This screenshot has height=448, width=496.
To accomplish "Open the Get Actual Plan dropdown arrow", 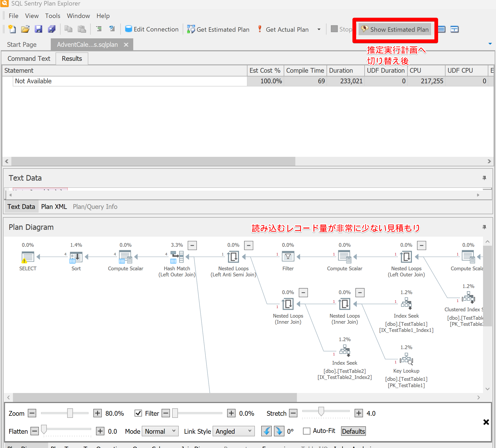I will click(319, 29).
